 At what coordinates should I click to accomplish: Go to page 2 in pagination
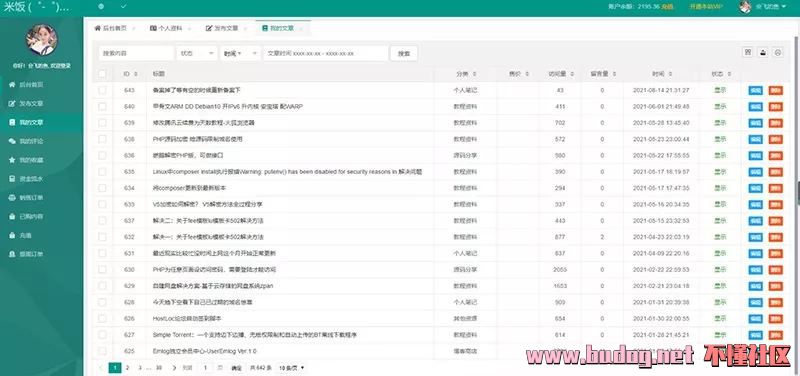pyautogui.click(x=128, y=367)
